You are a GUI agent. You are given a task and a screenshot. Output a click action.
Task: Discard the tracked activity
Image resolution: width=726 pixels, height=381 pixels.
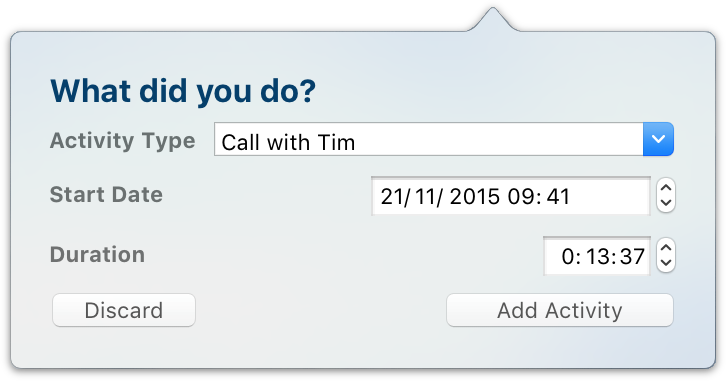click(x=124, y=310)
